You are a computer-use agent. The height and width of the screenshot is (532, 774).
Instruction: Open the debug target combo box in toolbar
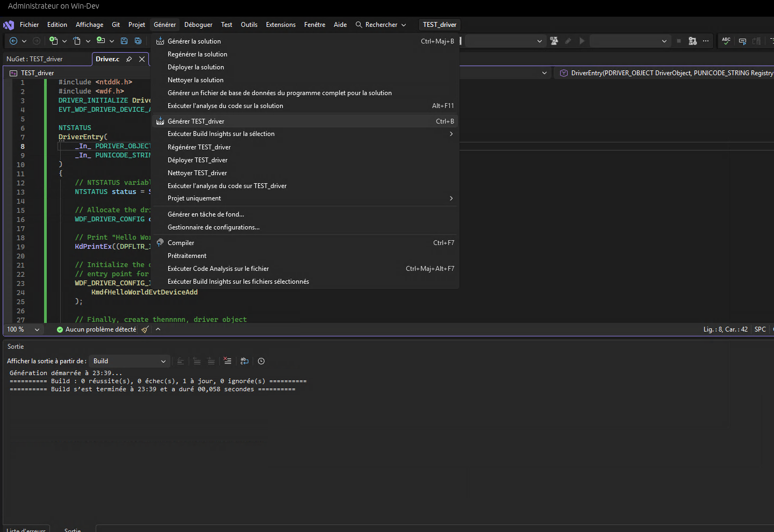(629, 41)
